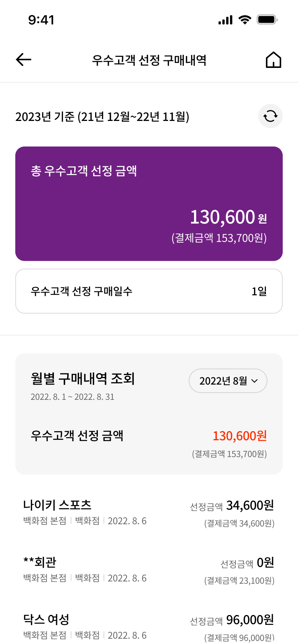Go to home via house icon

pos(273,60)
